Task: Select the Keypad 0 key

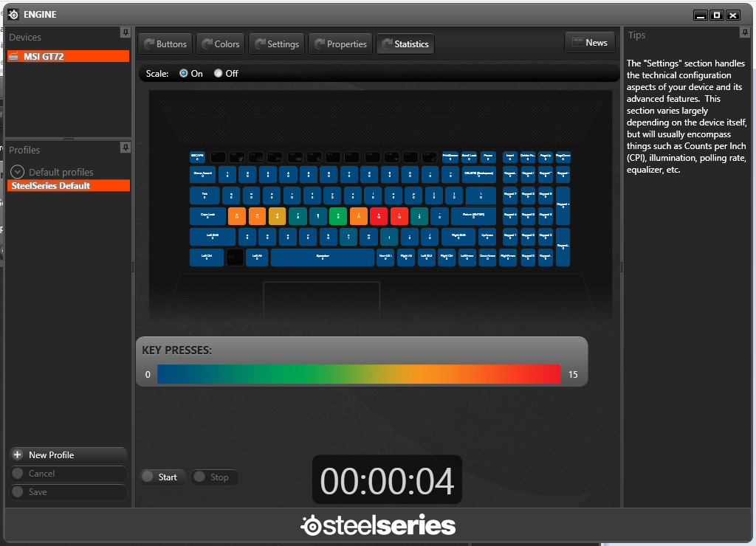Action: [528, 258]
